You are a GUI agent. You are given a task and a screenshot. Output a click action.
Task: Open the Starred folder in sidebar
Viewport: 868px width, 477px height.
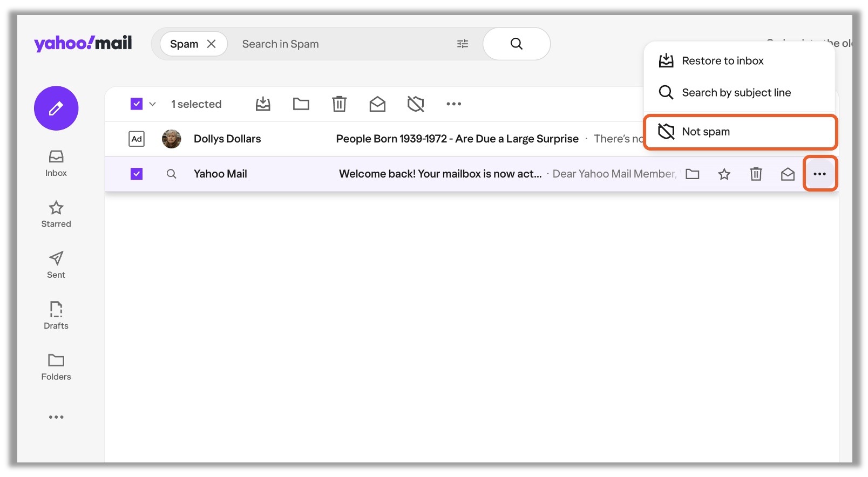pyautogui.click(x=56, y=214)
